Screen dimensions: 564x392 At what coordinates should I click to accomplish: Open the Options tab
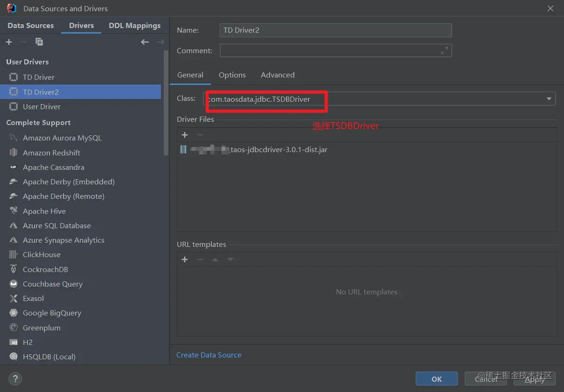[232, 75]
